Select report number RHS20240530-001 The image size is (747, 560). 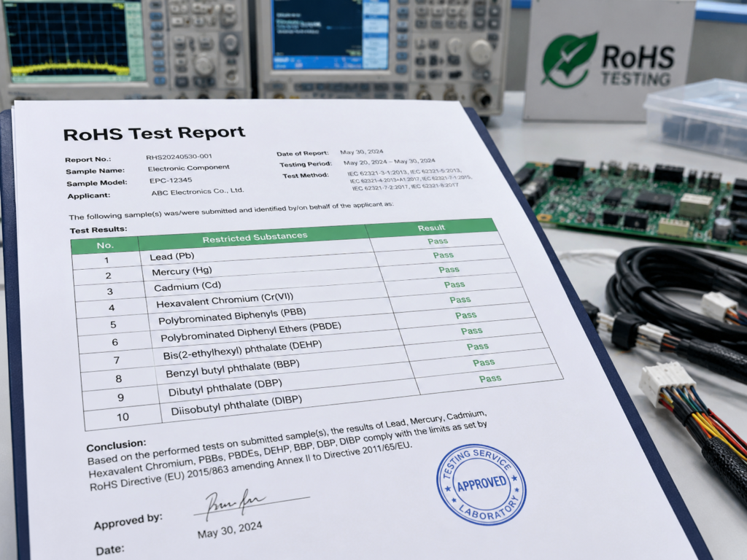click(179, 156)
